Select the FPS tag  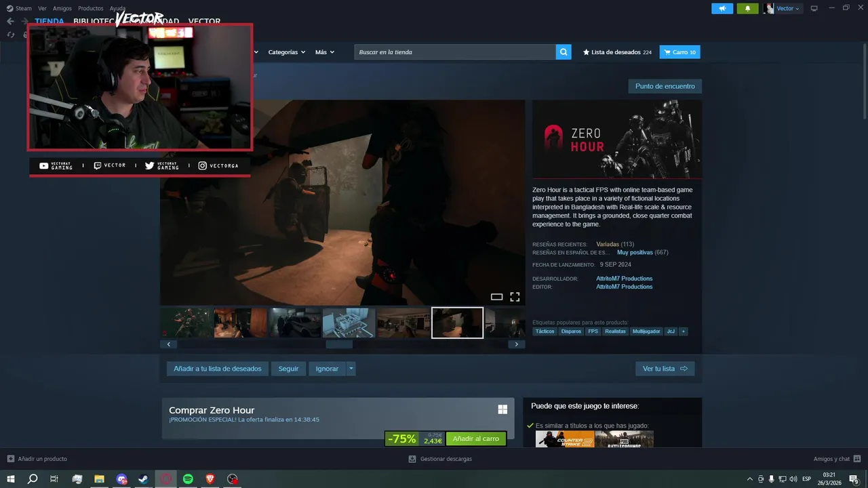tap(593, 331)
